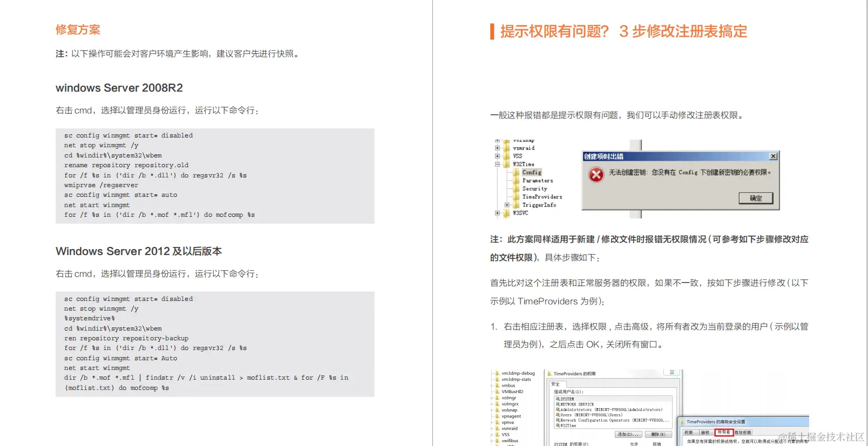Click the user icon beside NETWORK SERVICE
The height and width of the screenshot is (446, 868).
(558, 404)
